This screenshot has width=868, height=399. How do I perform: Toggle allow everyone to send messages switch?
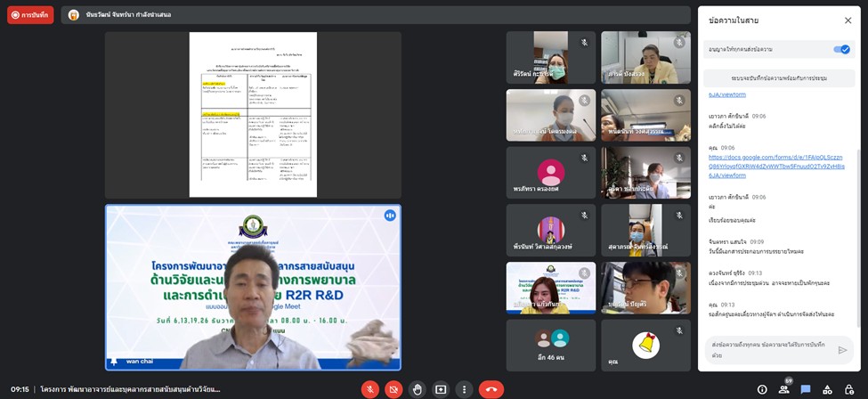tap(841, 49)
